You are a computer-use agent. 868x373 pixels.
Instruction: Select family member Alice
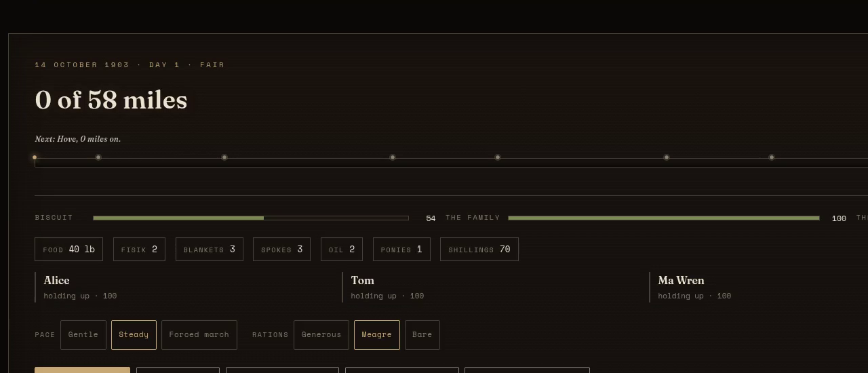pos(56,280)
